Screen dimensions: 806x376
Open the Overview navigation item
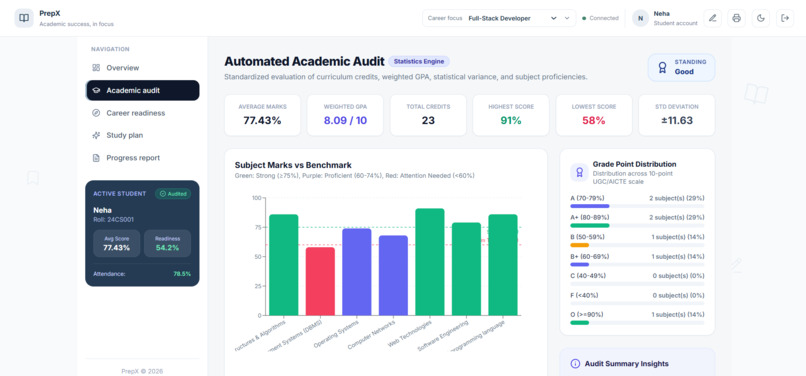tap(142, 68)
